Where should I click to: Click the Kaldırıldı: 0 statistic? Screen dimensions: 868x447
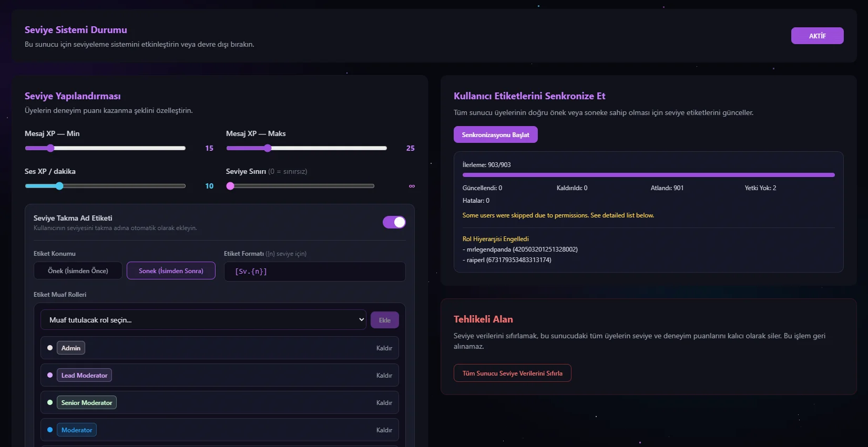click(572, 188)
